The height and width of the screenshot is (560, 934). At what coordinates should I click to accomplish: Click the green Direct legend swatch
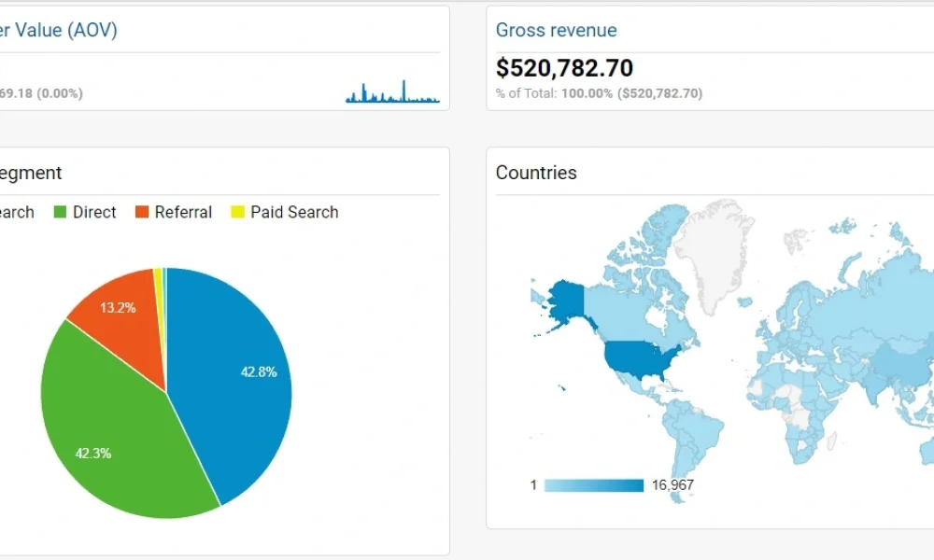pyautogui.click(x=61, y=213)
